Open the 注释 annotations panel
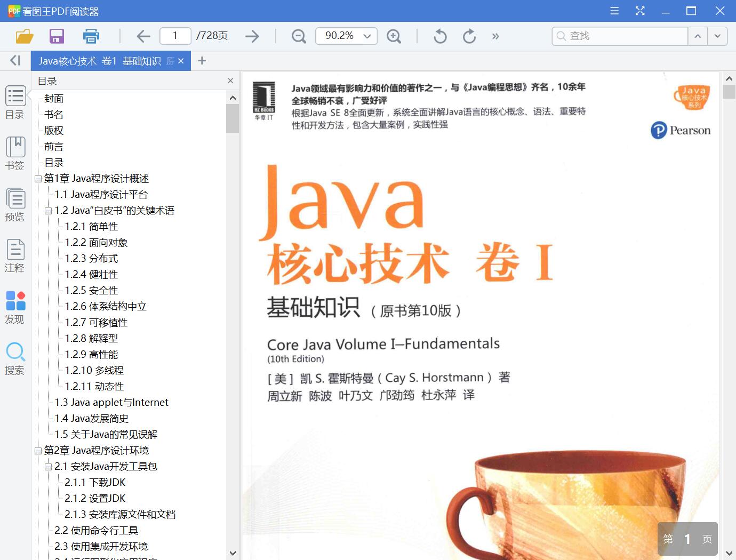 point(15,256)
